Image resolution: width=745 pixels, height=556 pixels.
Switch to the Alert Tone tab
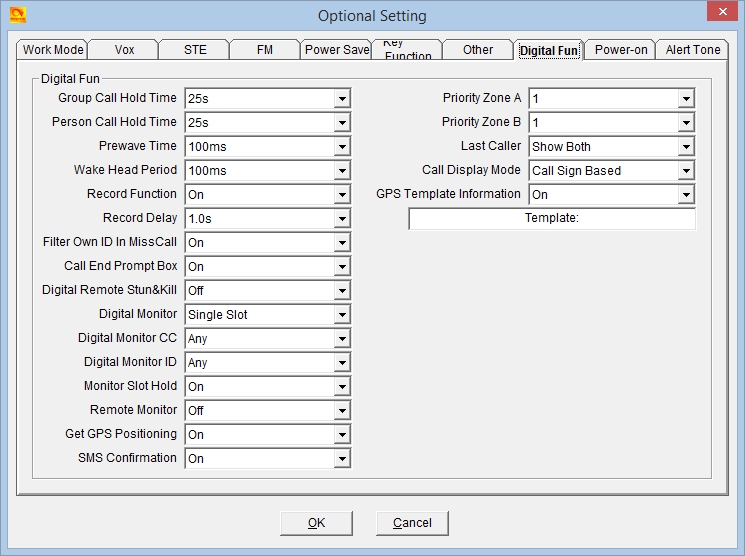(x=692, y=49)
